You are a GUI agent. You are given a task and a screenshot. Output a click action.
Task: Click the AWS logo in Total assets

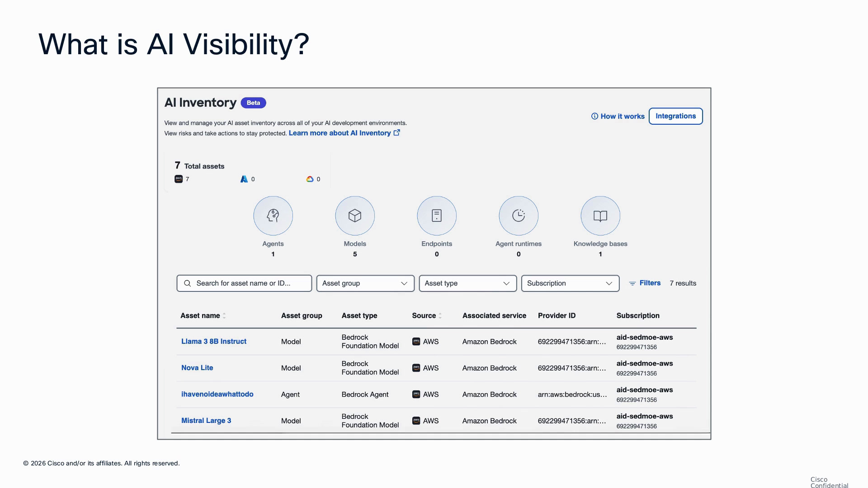[179, 179]
